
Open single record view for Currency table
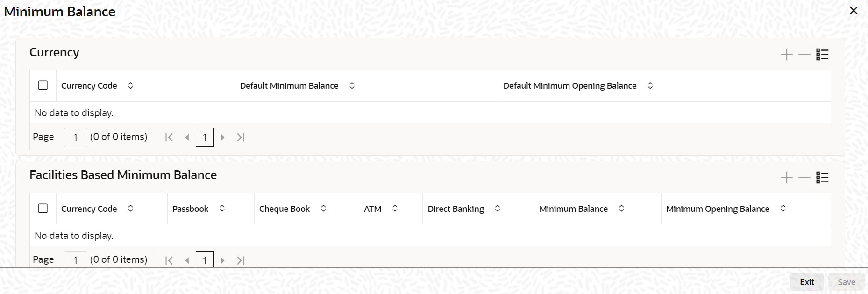(x=822, y=55)
